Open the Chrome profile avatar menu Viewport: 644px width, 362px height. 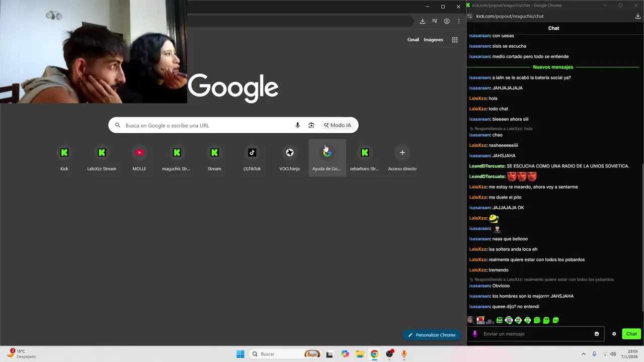point(447,21)
